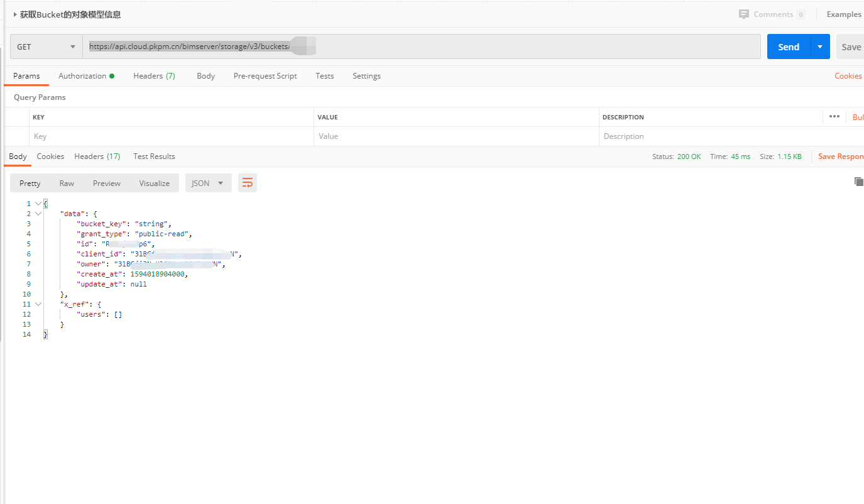This screenshot has width=864, height=504.
Task: Switch to the Authorization tab
Action: [86, 76]
